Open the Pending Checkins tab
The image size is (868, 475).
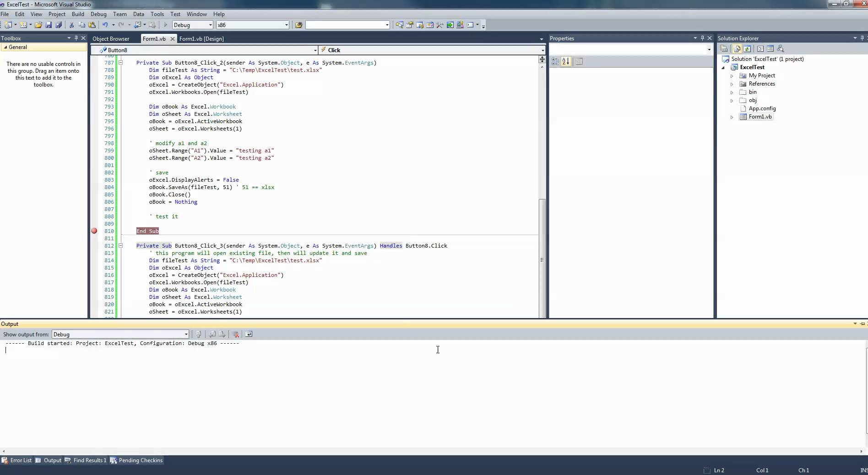(x=136, y=460)
